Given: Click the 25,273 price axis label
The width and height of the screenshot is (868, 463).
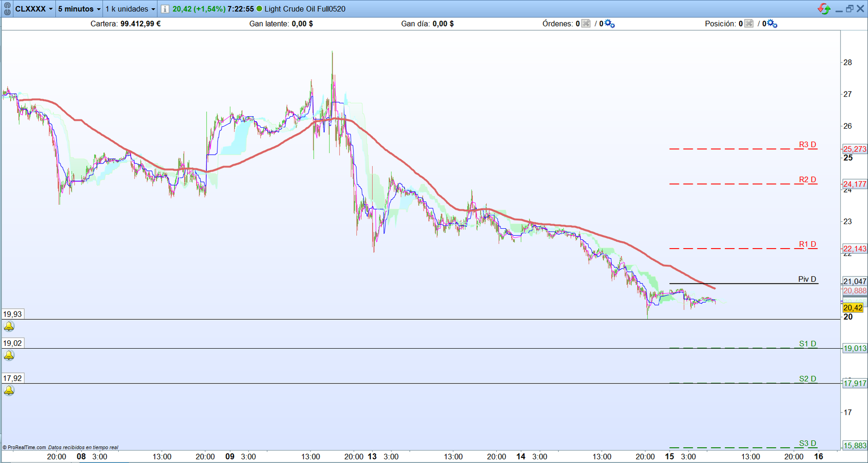Looking at the screenshot, I should [x=855, y=149].
